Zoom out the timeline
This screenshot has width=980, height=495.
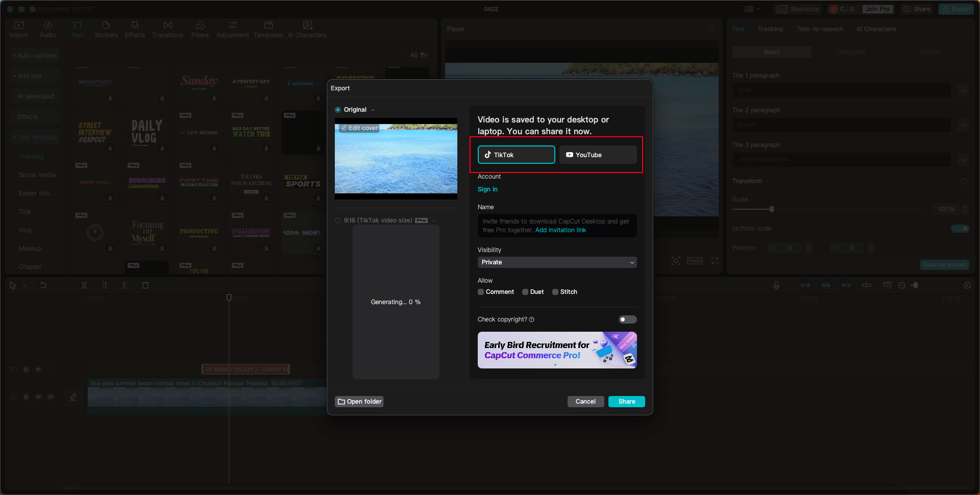902,285
